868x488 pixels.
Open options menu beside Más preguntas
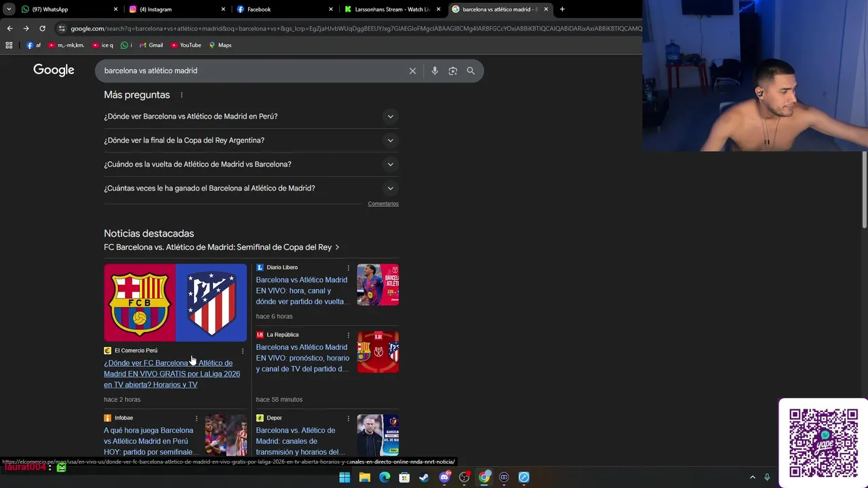pyautogui.click(x=182, y=95)
